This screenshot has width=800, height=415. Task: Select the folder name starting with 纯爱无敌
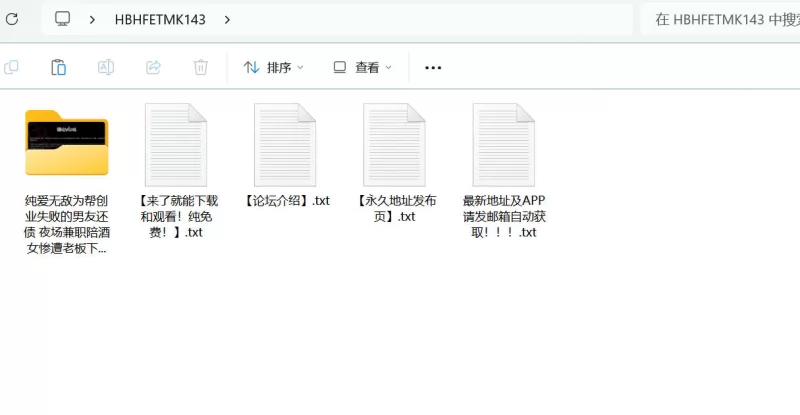pyautogui.click(x=67, y=224)
